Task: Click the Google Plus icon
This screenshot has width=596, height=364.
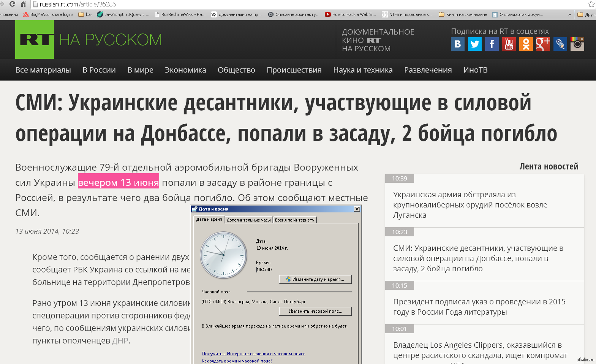Action: [543, 44]
